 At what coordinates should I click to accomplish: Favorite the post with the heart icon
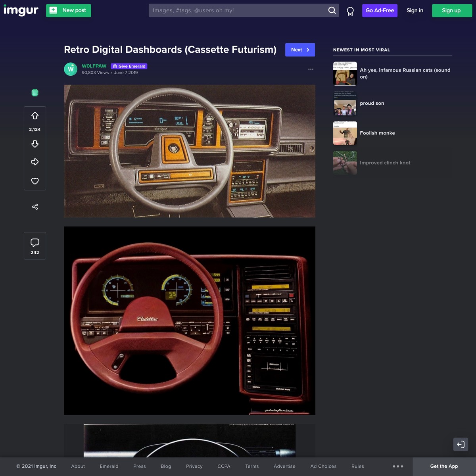(35, 181)
